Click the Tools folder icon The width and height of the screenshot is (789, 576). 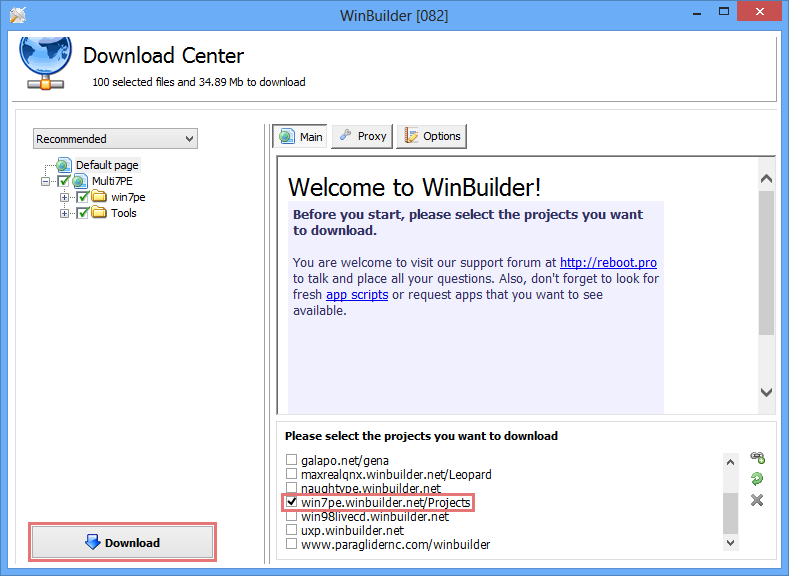pos(99,213)
